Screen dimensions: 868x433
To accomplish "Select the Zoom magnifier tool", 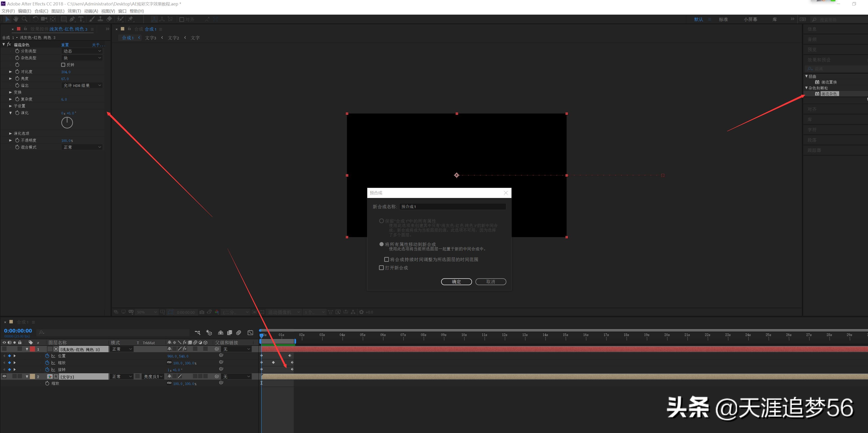I will point(24,19).
